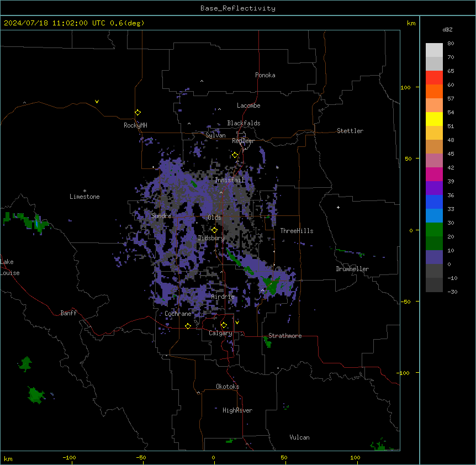Select the Olds label

(214, 218)
